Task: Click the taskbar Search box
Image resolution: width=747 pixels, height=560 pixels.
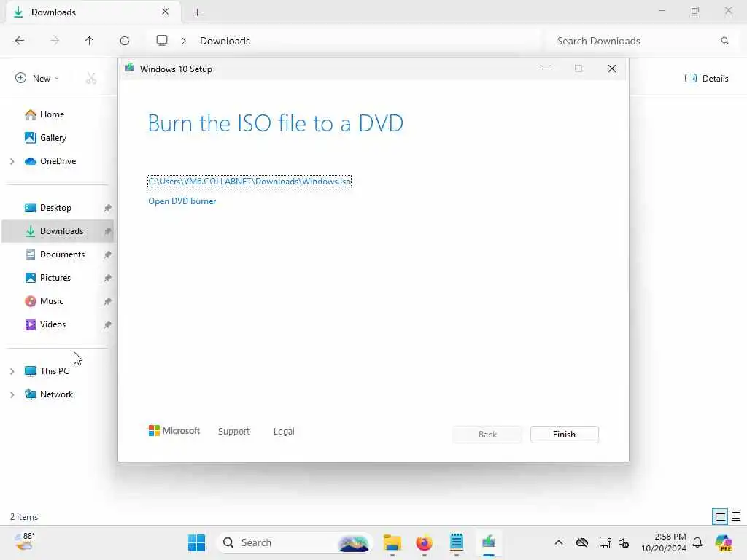Action: [x=295, y=542]
